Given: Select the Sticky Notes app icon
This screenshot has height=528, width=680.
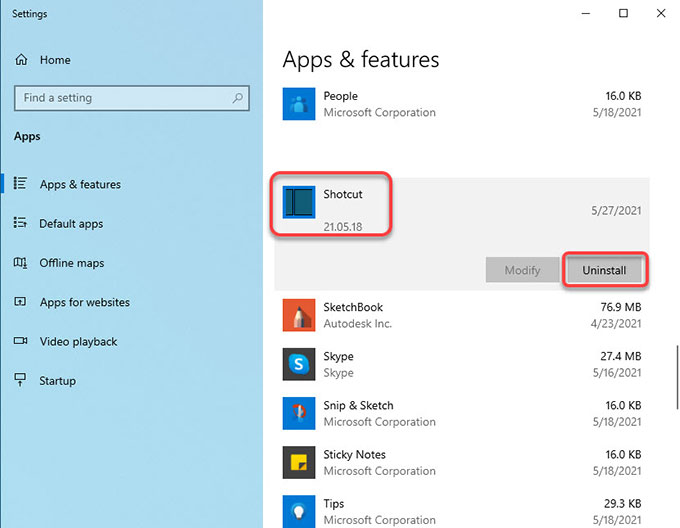Looking at the screenshot, I should pyautogui.click(x=299, y=463).
